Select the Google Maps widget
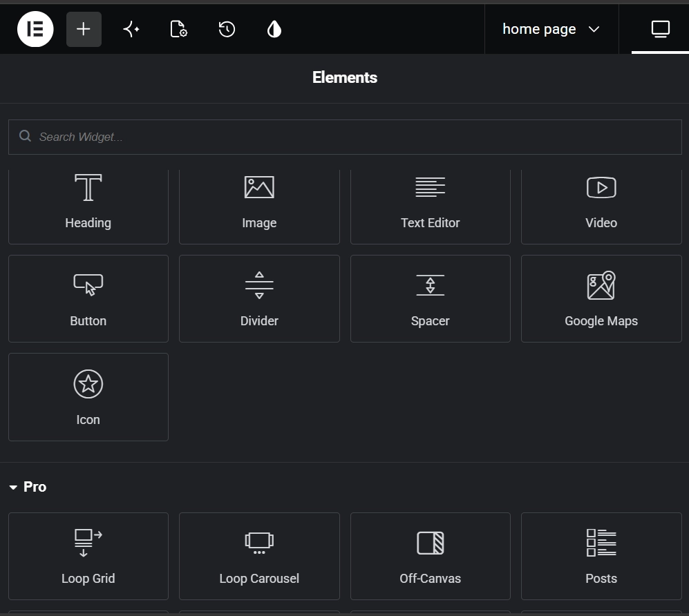The height and width of the screenshot is (616, 689). [601, 298]
